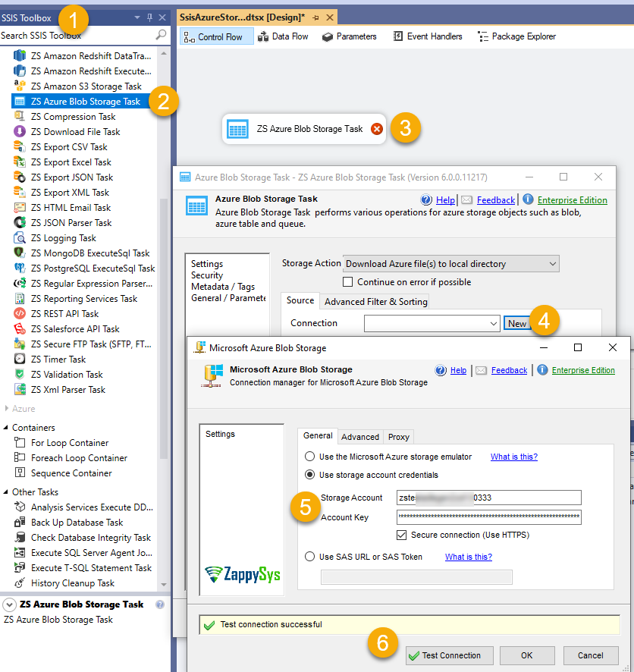The height and width of the screenshot is (672, 634).
Task: Select ZS Download File Task icon
Action: (20, 132)
